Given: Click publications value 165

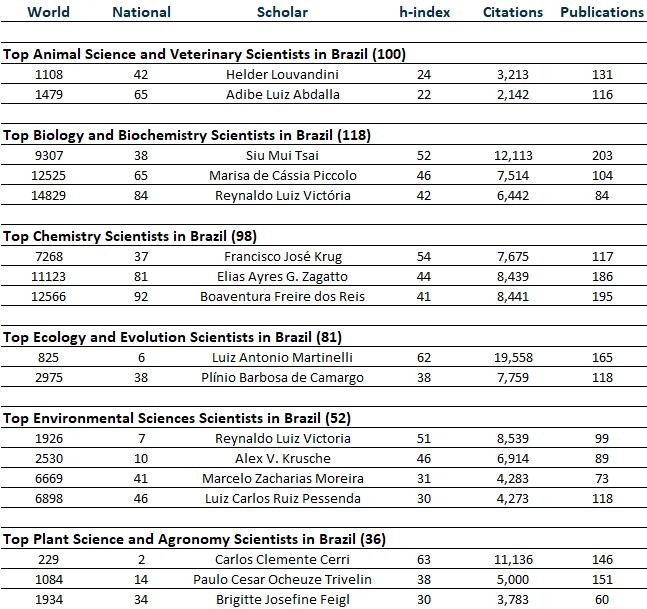Looking at the screenshot, I should (x=602, y=357).
